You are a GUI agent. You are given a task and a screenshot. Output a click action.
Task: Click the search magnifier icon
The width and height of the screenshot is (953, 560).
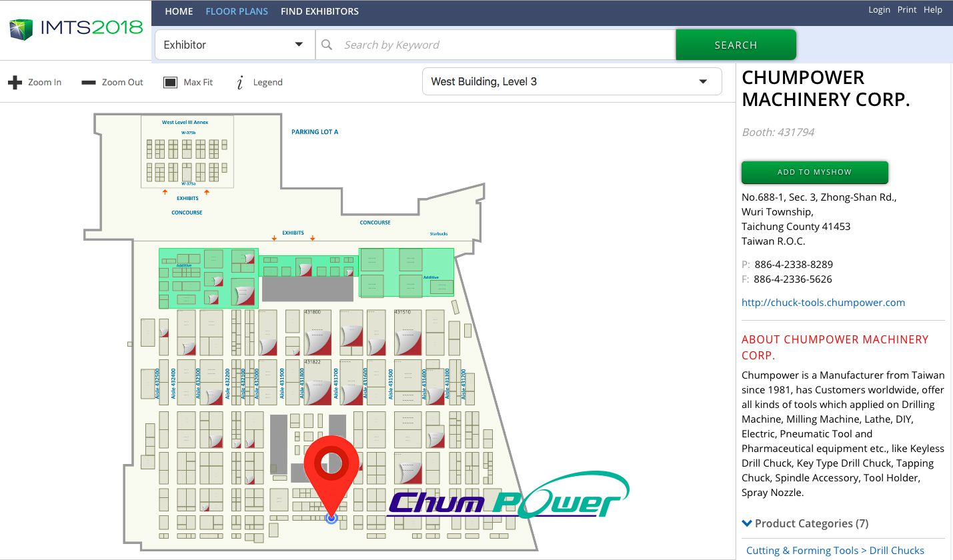(327, 45)
